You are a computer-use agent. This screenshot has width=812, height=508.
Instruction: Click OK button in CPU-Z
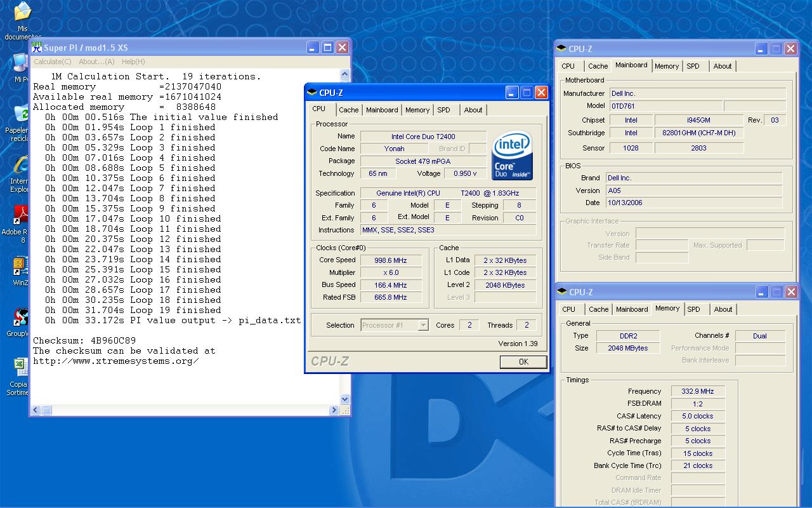(523, 362)
